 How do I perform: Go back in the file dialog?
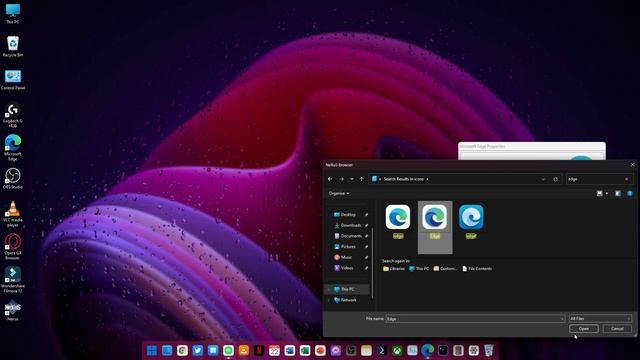pos(330,179)
